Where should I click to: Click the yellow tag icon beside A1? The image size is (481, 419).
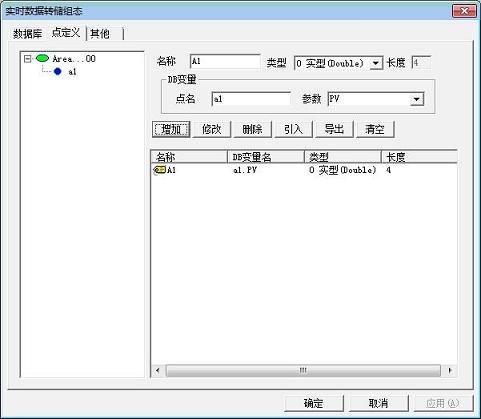point(160,170)
